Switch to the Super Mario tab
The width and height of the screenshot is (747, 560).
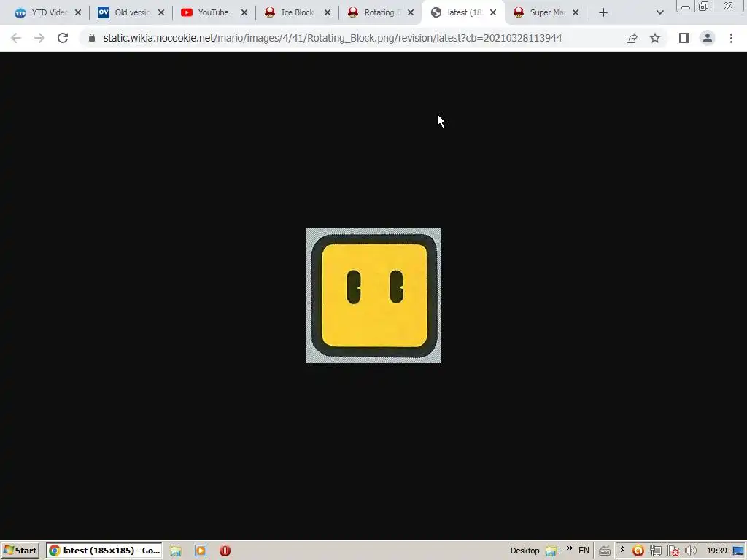point(539,12)
